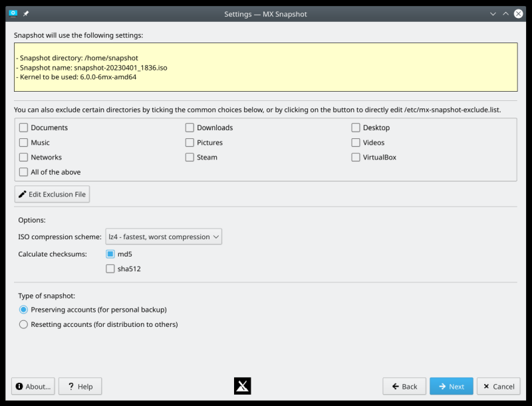This screenshot has width=532, height=406.
Task: Choose Preserving accounts radio option
Action: click(24, 310)
